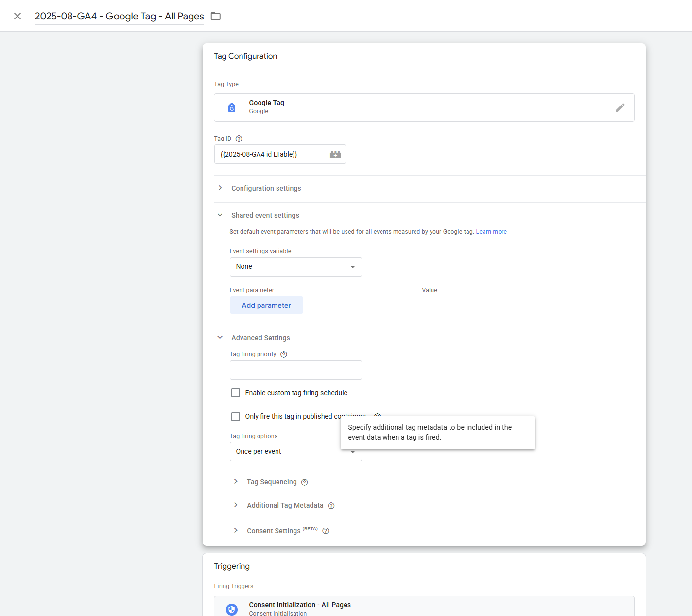692x616 pixels.
Task: Collapse the Advanced Settings section
Action: [x=260, y=338]
